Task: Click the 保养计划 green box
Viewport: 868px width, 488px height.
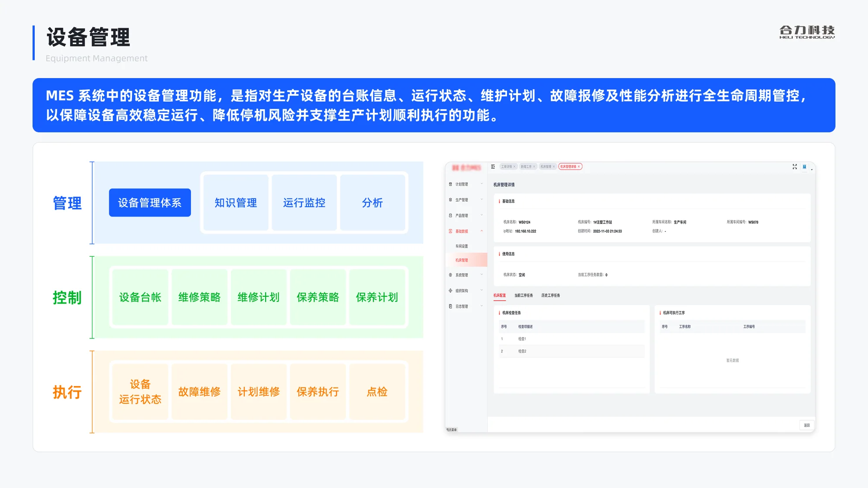Action: pos(377,297)
